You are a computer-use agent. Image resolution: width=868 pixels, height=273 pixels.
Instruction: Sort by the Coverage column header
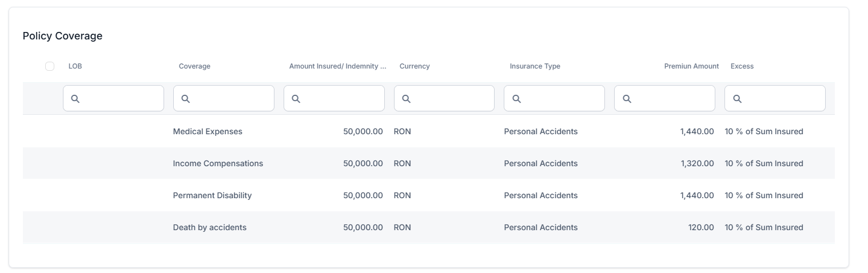click(x=194, y=66)
